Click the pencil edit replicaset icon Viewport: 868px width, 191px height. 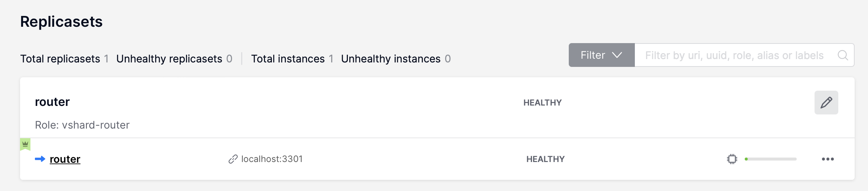tap(826, 103)
